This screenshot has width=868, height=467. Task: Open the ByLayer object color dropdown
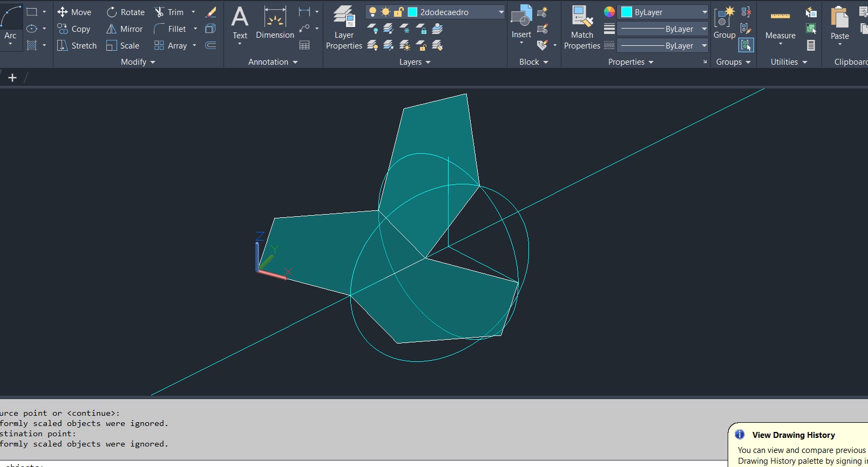click(x=704, y=12)
